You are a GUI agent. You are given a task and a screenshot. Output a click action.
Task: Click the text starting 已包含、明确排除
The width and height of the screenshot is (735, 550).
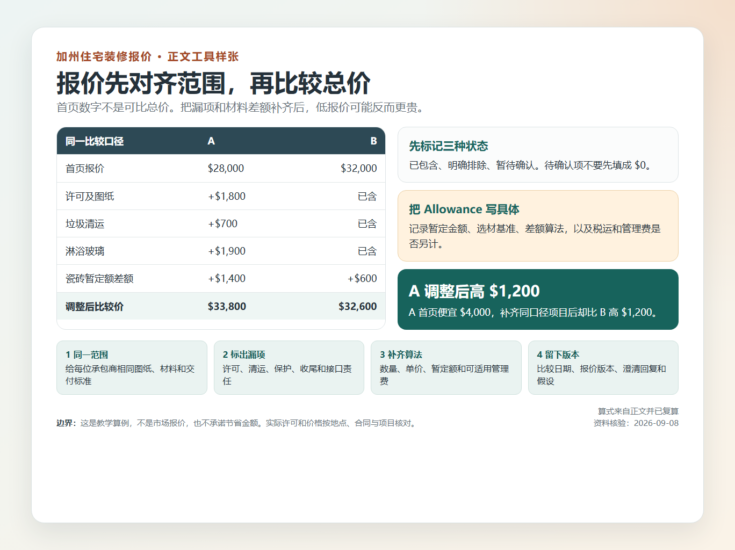[530, 165]
